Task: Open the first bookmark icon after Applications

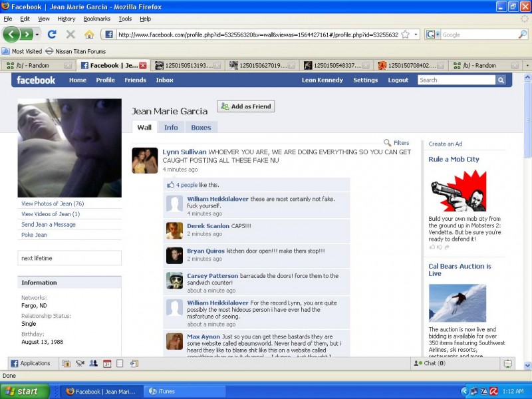Action: coord(66,363)
